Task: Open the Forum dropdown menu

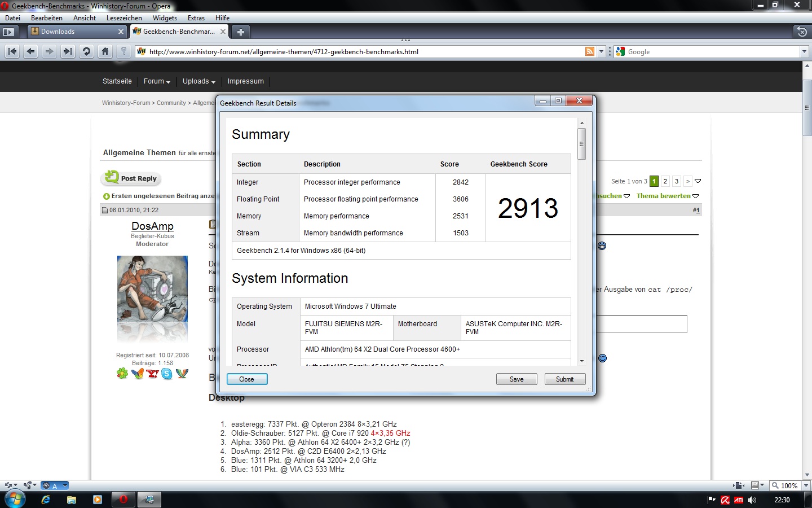Action: click(x=157, y=81)
